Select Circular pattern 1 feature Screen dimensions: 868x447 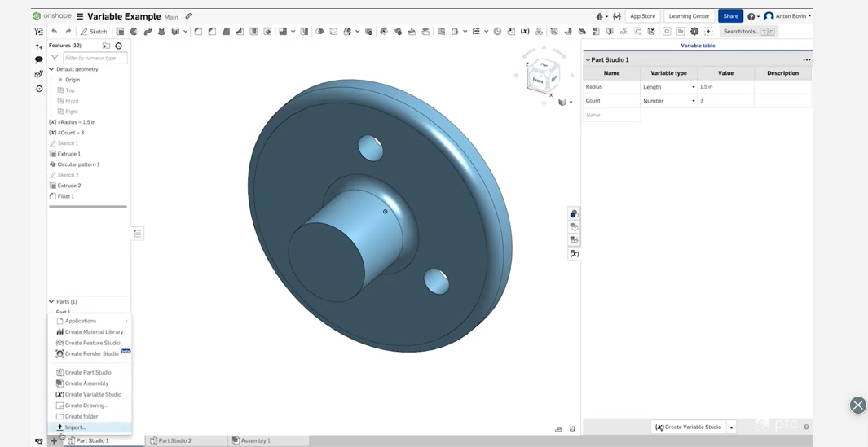tap(74, 164)
